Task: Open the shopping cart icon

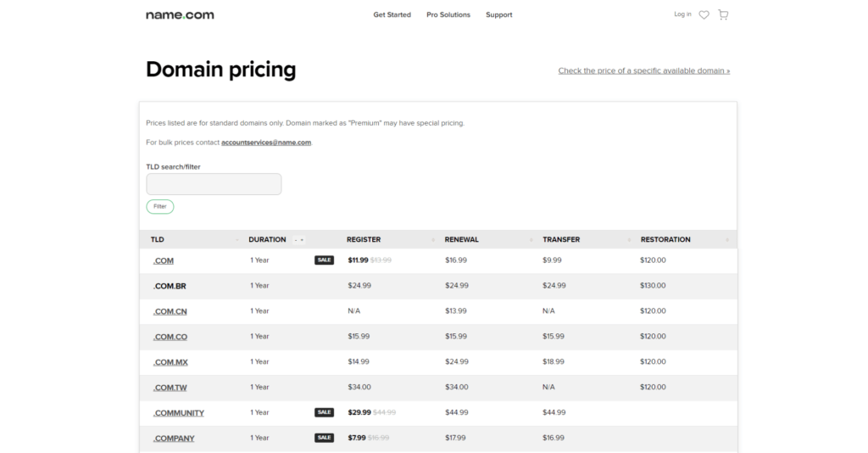Action: [723, 14]
